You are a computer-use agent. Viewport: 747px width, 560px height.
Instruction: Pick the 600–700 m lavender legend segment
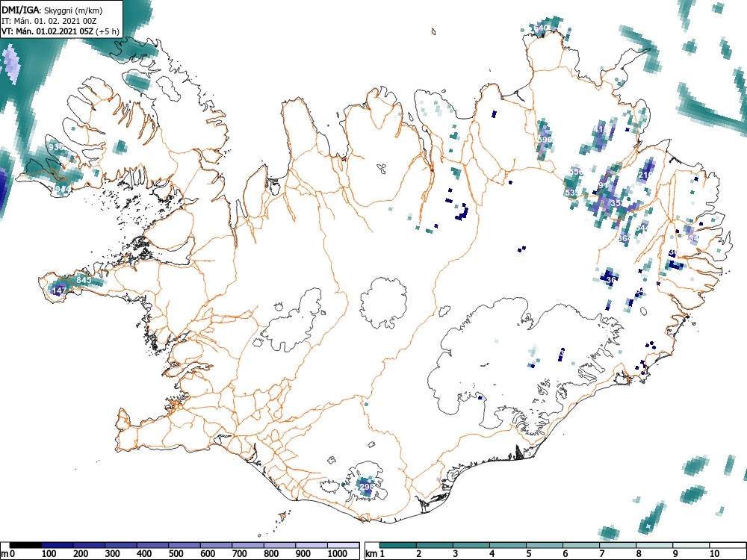click(x=217, y=545)
